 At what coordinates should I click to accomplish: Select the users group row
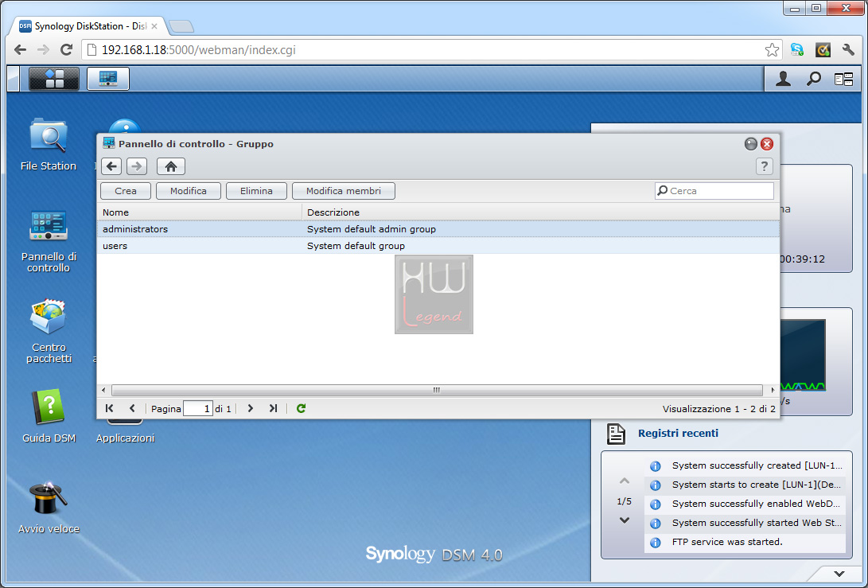pyautogui.click(x=438, y=246)
